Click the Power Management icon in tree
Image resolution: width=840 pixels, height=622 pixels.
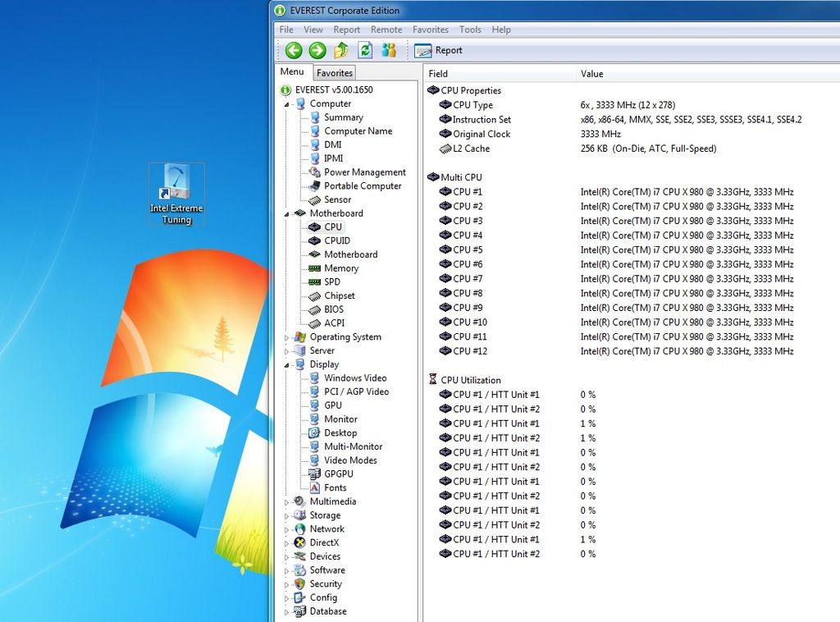click(x=314, y=172)
